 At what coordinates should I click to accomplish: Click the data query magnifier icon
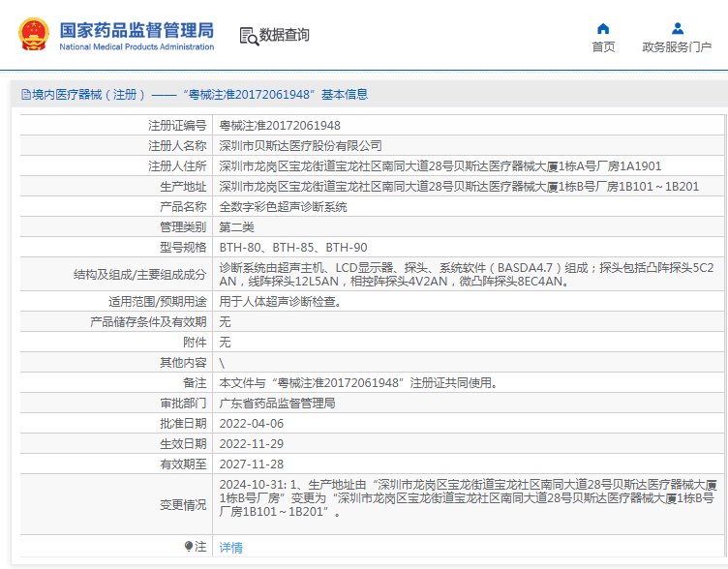(x=248, y=36)
